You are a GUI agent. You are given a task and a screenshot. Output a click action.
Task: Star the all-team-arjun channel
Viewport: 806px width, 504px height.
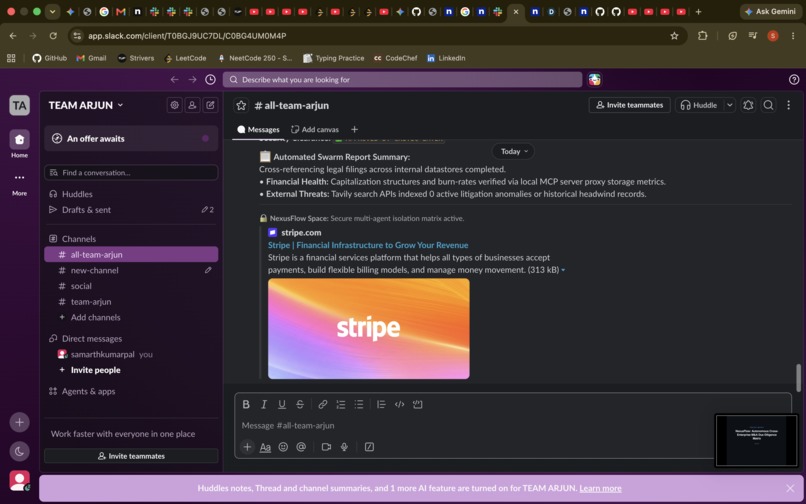click(241, 105)
